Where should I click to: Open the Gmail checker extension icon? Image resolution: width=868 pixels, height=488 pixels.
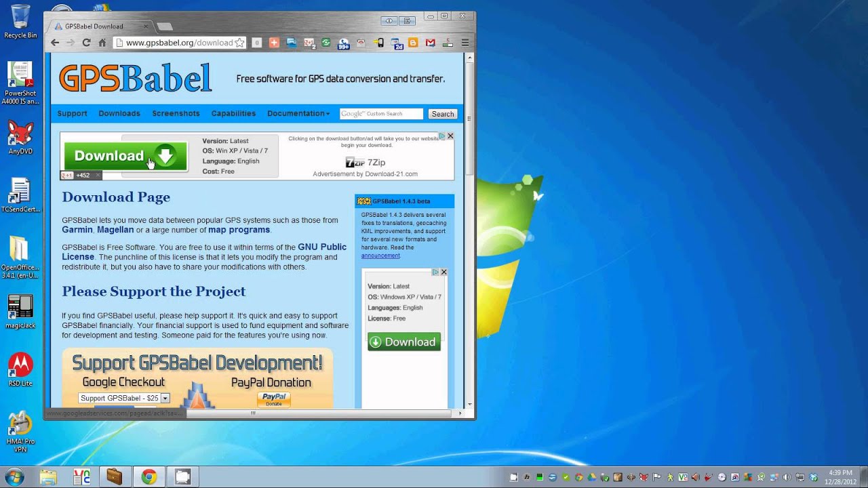[430, 43]
